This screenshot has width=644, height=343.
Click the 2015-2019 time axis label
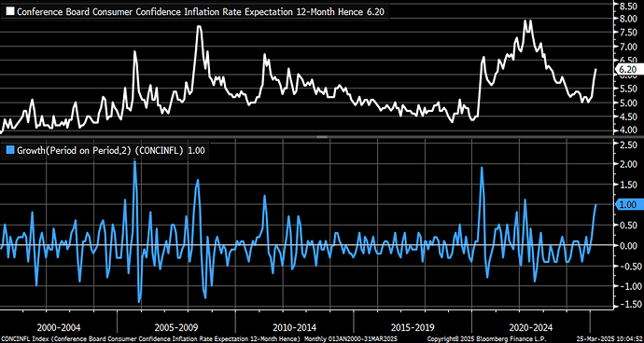(x=413, y=328)
